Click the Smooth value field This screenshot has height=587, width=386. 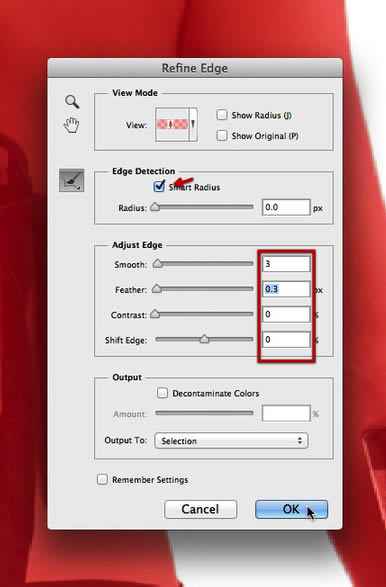[286, 264]
